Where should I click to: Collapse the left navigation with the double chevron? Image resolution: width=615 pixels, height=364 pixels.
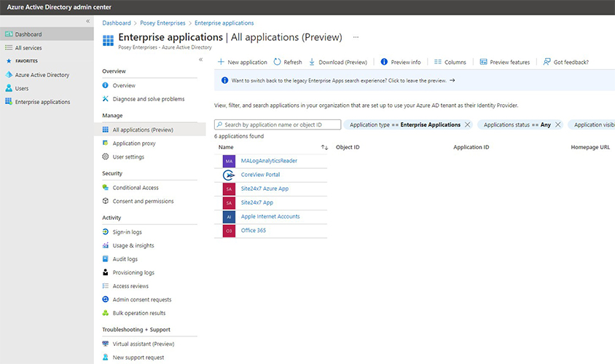click(88, 21)
